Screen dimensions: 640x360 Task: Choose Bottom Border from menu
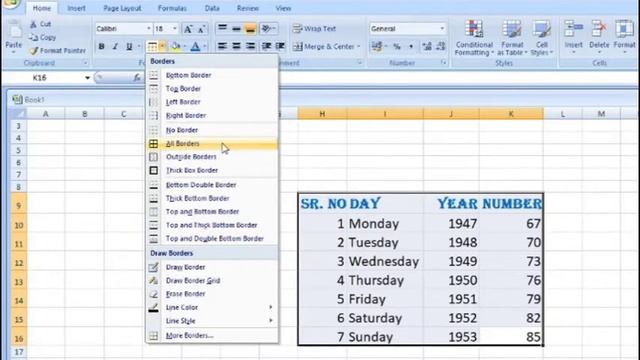click(212, 75)
